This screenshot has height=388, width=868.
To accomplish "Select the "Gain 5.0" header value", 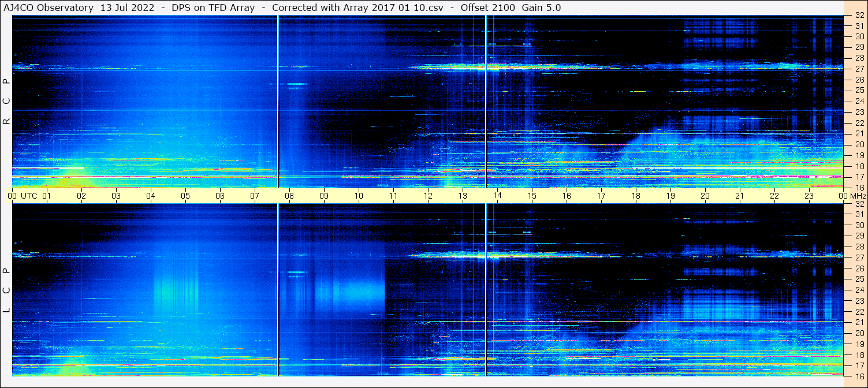I will (541, 8).
